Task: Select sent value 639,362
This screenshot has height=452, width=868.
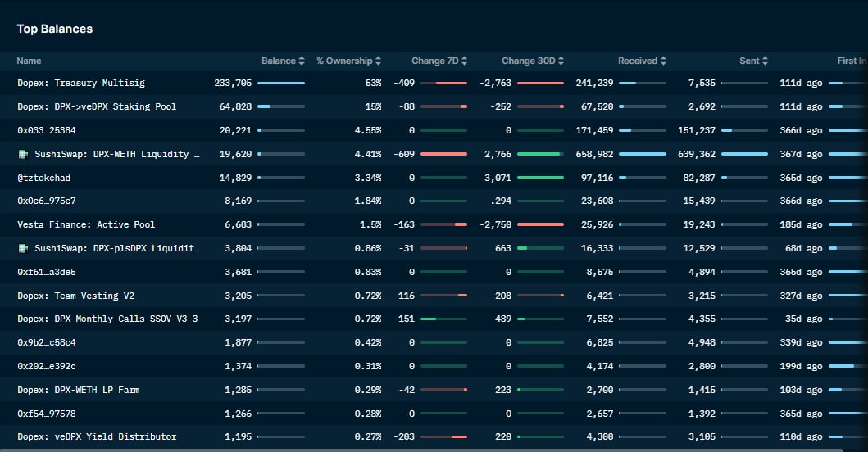Action: click(x=697, y=155)
